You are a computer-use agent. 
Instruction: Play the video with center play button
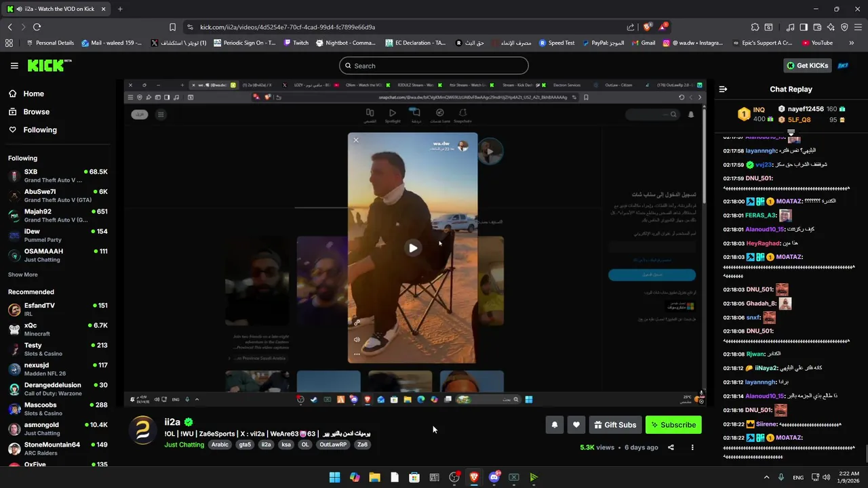(x=412, y=248)
